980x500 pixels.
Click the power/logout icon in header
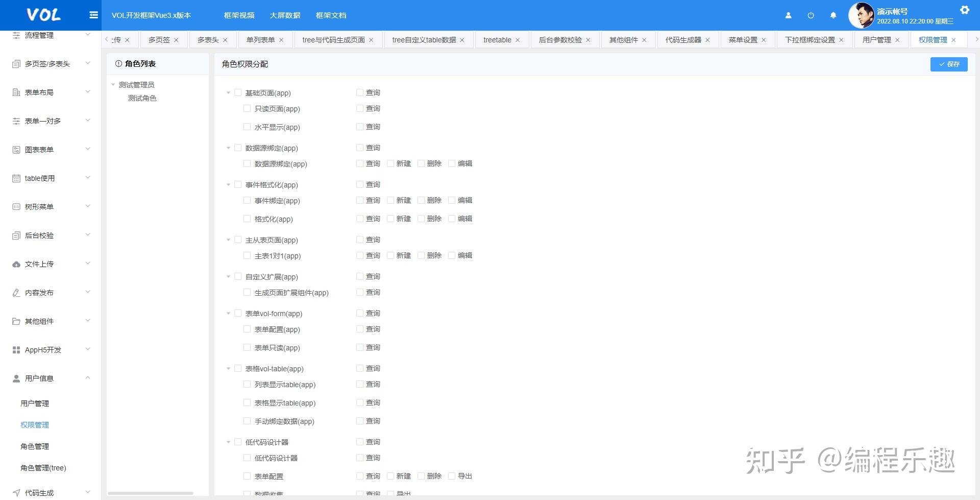(811, 15)
